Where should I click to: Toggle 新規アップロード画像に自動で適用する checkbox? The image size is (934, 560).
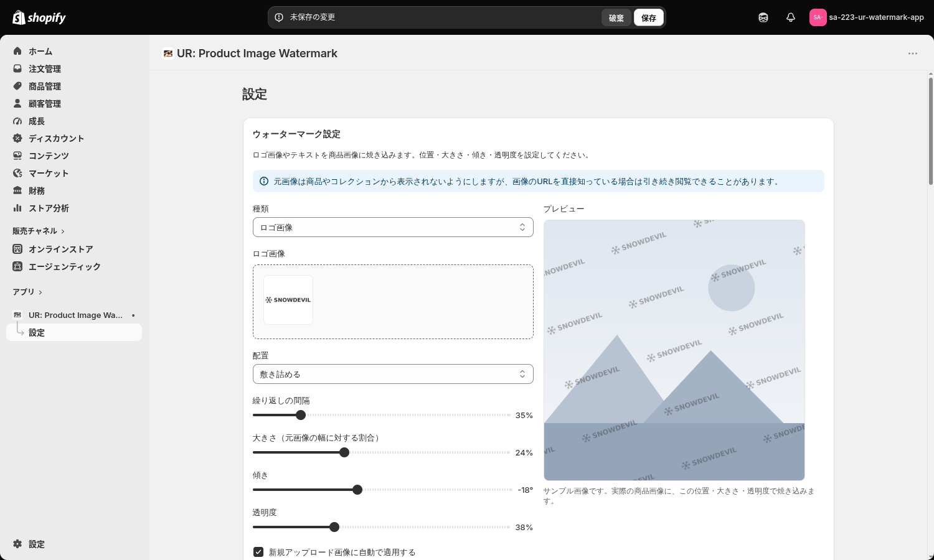tap(258, 552)
